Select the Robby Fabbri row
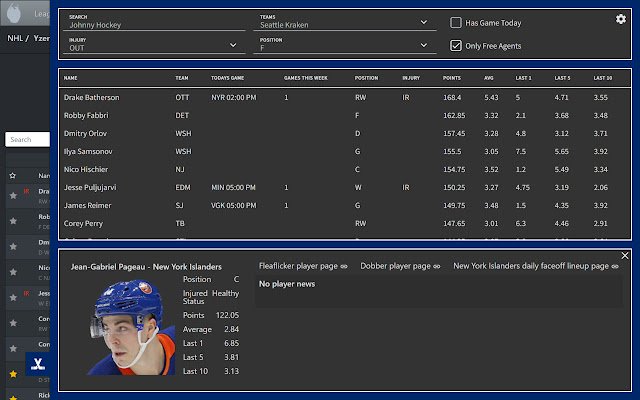The image size is (640, 400). 345,116
